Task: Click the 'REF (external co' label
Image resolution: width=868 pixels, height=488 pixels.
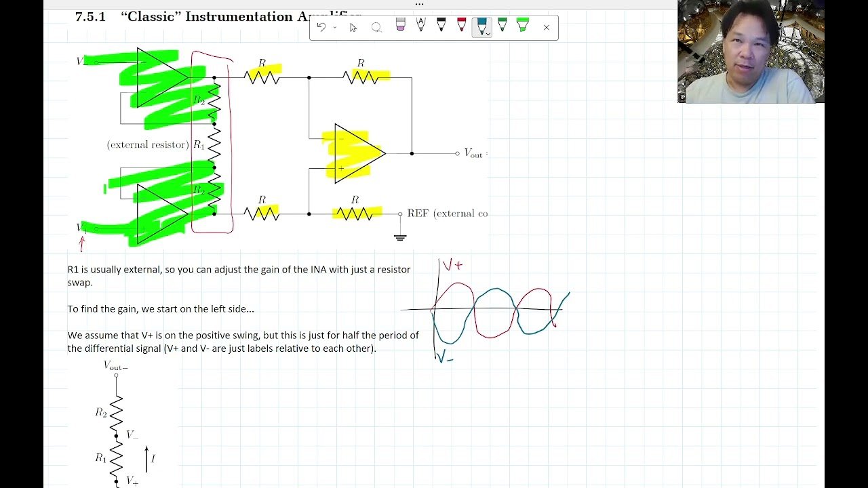Action: click(447, 213)
